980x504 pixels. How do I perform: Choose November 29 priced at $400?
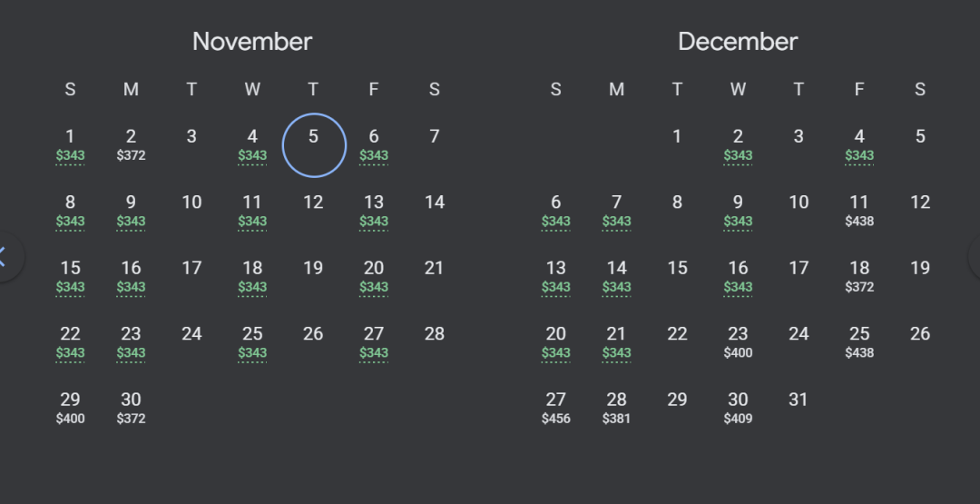70,409
